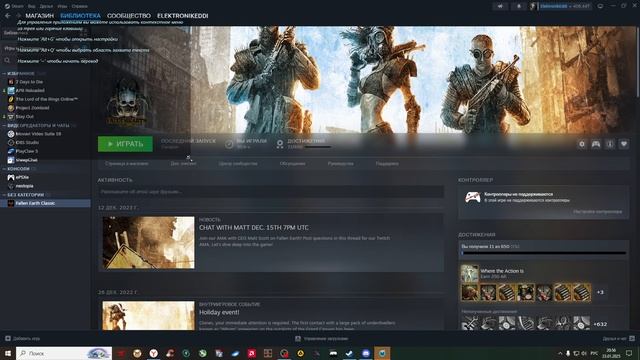Click the activity post input field

271,191
